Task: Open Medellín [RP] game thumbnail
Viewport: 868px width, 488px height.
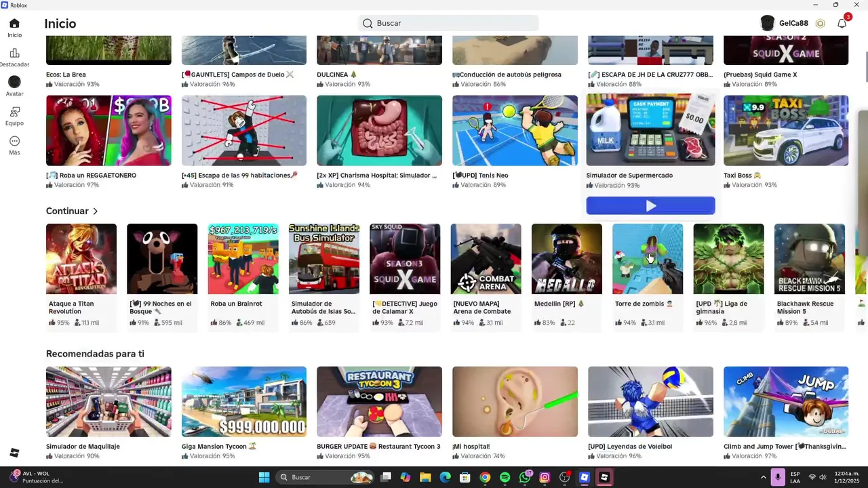Action: pyautogui.click(x=567, y=259)
